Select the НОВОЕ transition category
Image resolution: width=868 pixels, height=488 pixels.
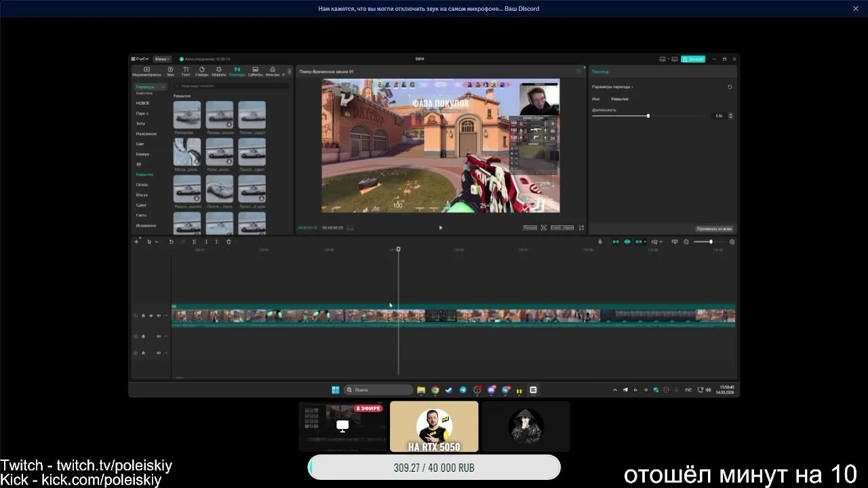tap(142, 103)
